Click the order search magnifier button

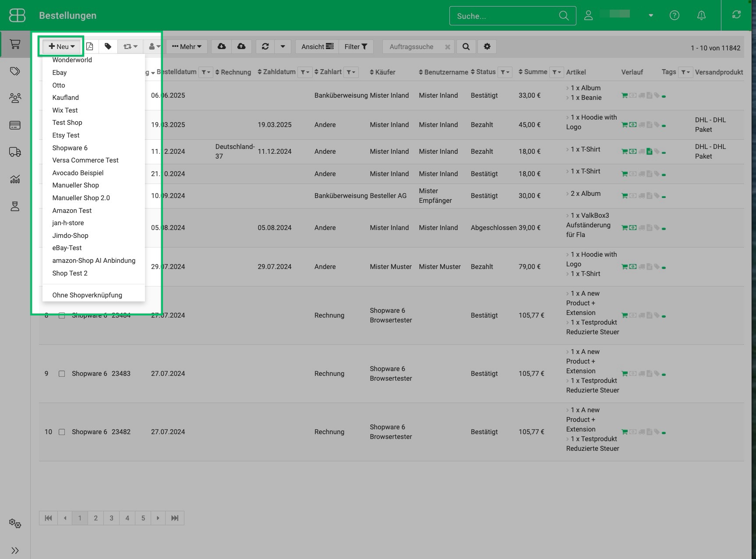[466, 46]
